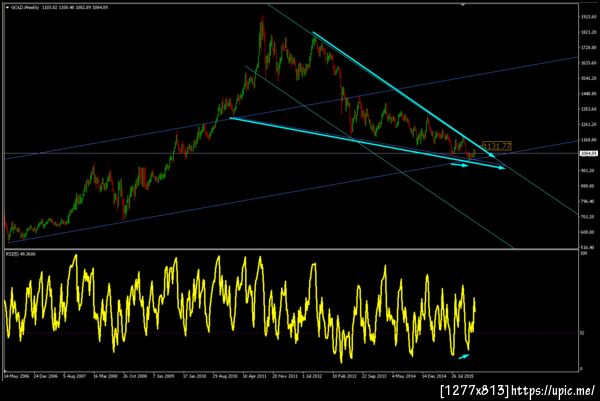600x401 pixels.
Task: Click the 1728.00 price axis label
Action: (589, 48)
